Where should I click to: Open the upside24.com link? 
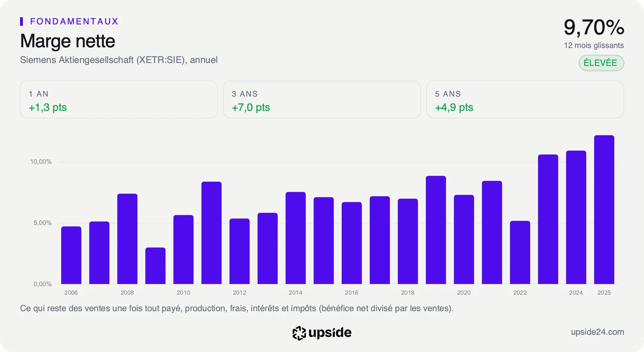[597, 332]
